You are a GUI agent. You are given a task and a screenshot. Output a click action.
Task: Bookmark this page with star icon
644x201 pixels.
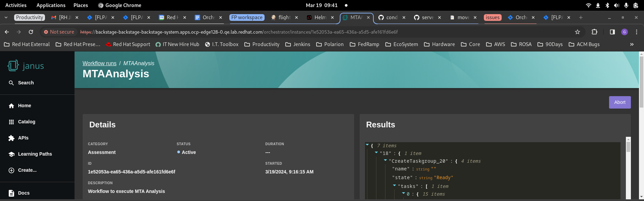coord(578,32)
